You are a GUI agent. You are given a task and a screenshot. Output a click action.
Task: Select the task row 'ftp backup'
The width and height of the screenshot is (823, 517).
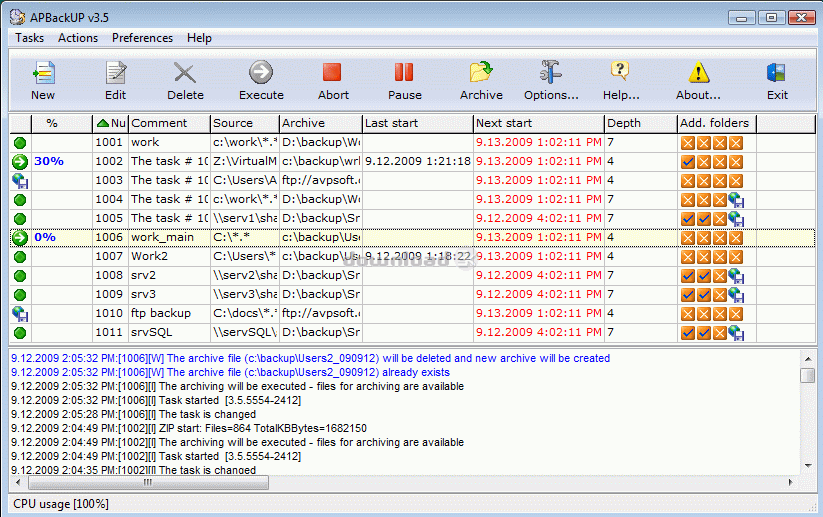pyautogui.click(x=413, y=314)
